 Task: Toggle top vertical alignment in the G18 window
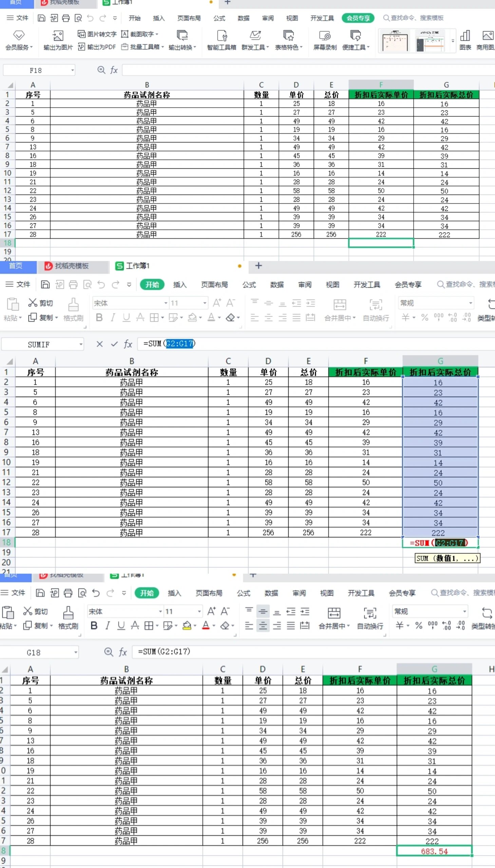click(249, 611)
